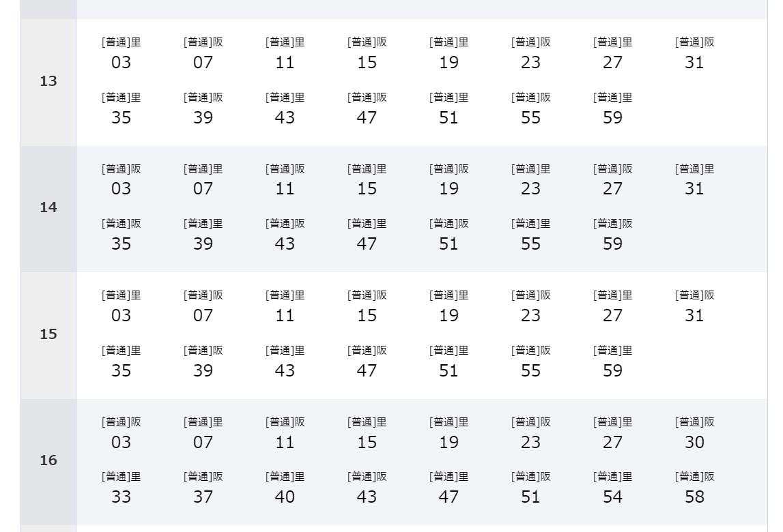This screenshot has width=783, height=532.
Task: Select the 14:03 普通 阪 train
Action: click(121, 180)
